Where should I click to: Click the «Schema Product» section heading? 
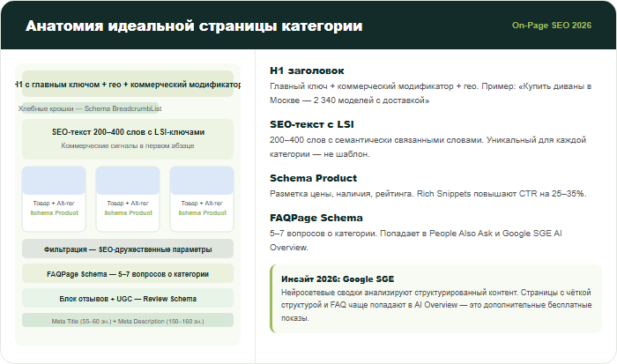point(313,178)
